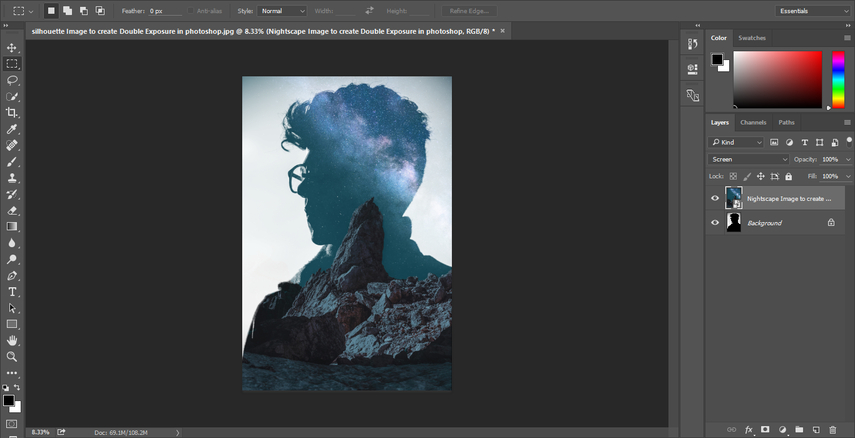Toggle lock position
The height and width of the screenshot is (438, 855).
(x=761, y=176)
